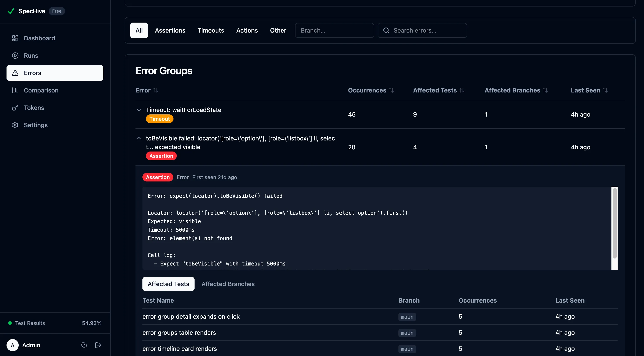Filter by Other tab

[278, 31]
